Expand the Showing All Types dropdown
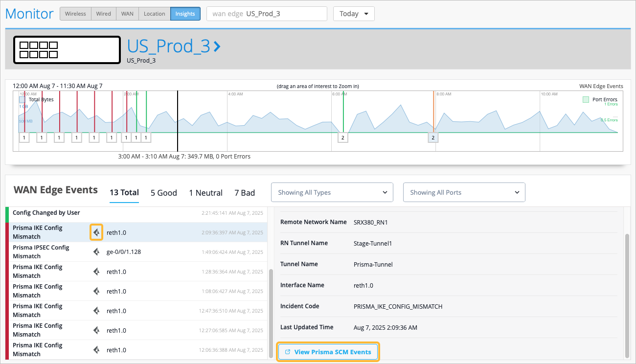The image size is (636, 364). click(332, 192)
